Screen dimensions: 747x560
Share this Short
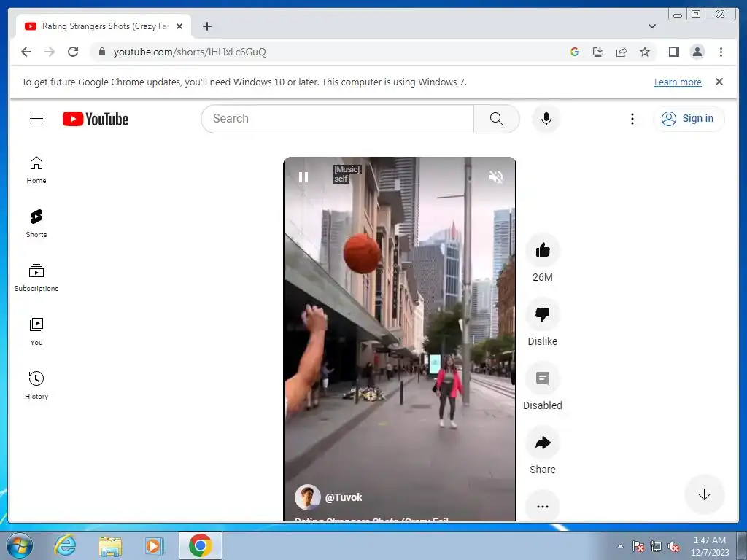point(543,443)
